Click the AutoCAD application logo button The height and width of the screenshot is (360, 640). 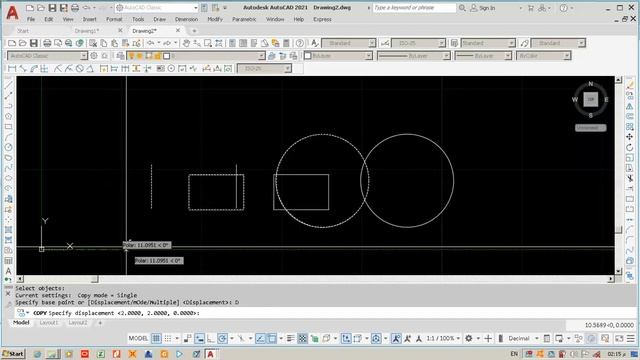coord(13,13)
